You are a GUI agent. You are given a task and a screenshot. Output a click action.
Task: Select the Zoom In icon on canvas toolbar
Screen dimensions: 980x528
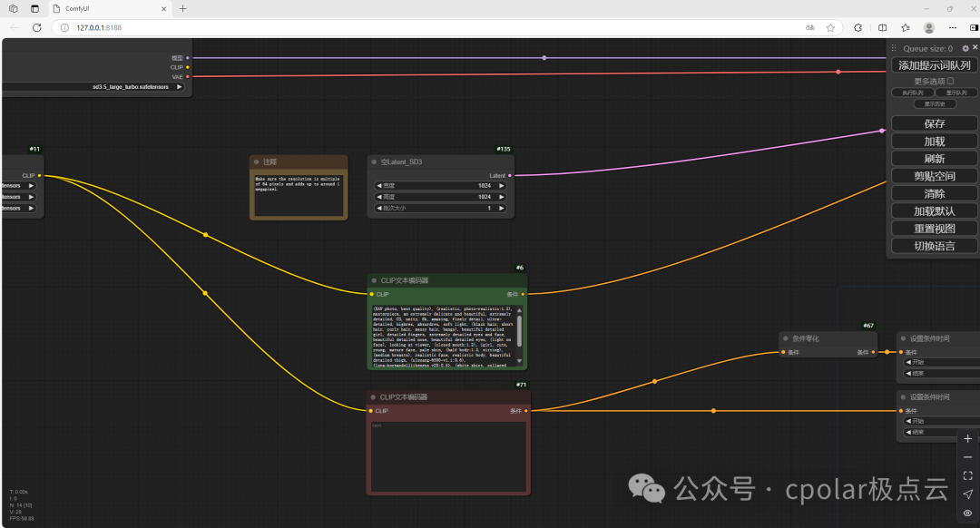click(x=967, y=438)
